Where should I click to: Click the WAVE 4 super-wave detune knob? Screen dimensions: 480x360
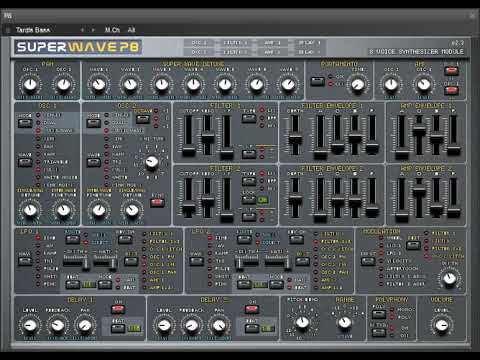click(193, 84)
